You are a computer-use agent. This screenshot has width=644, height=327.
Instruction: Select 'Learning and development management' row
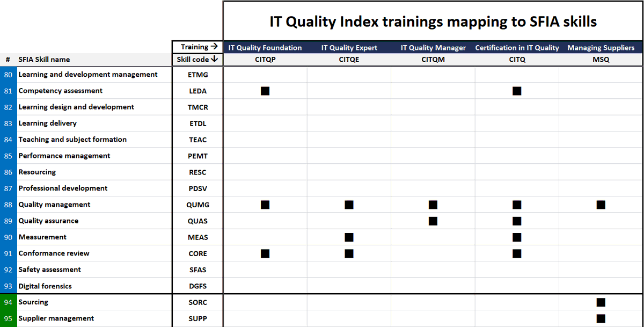click(88, 75)
